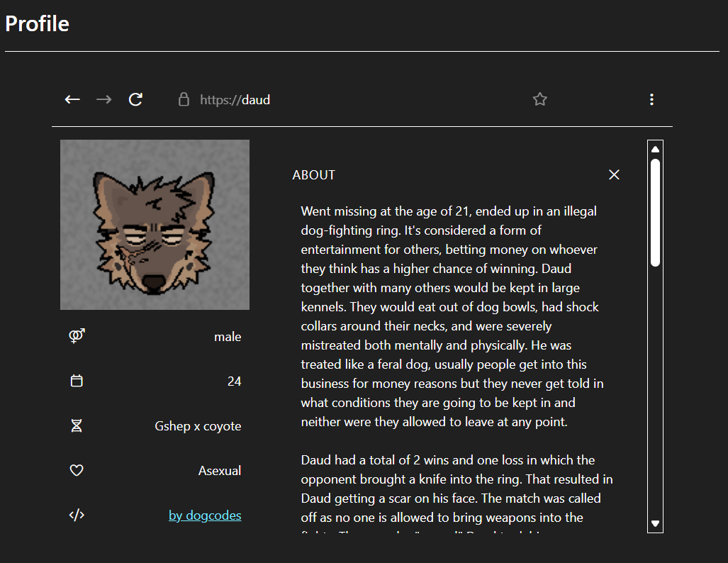Click the code brackets icon
Screen dimensions: 728x563
click(77, 515)
